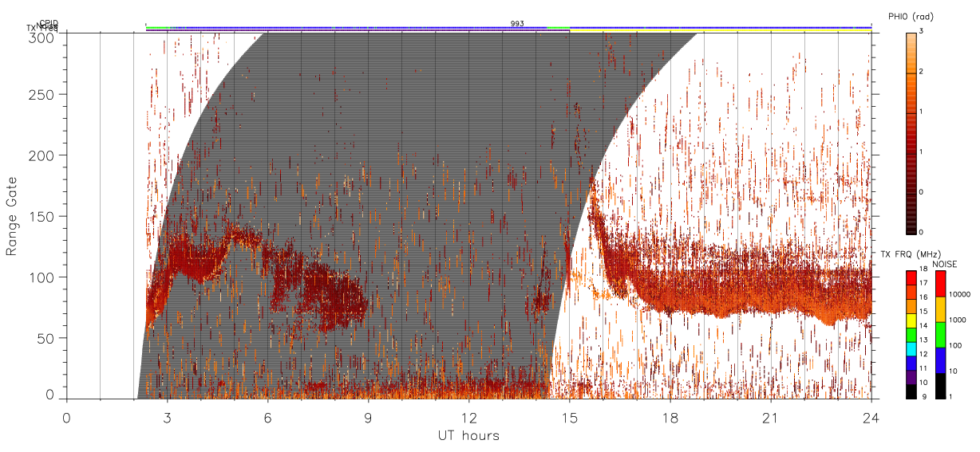980x452 pixels.
Task: Click the 10000 label on NOISE legend
Action: point(959,294)
